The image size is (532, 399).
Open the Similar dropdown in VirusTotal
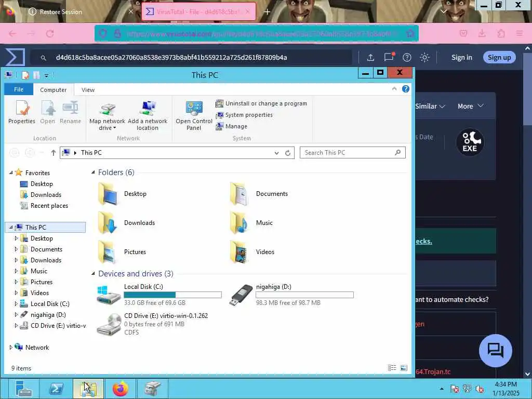(430, 106)
